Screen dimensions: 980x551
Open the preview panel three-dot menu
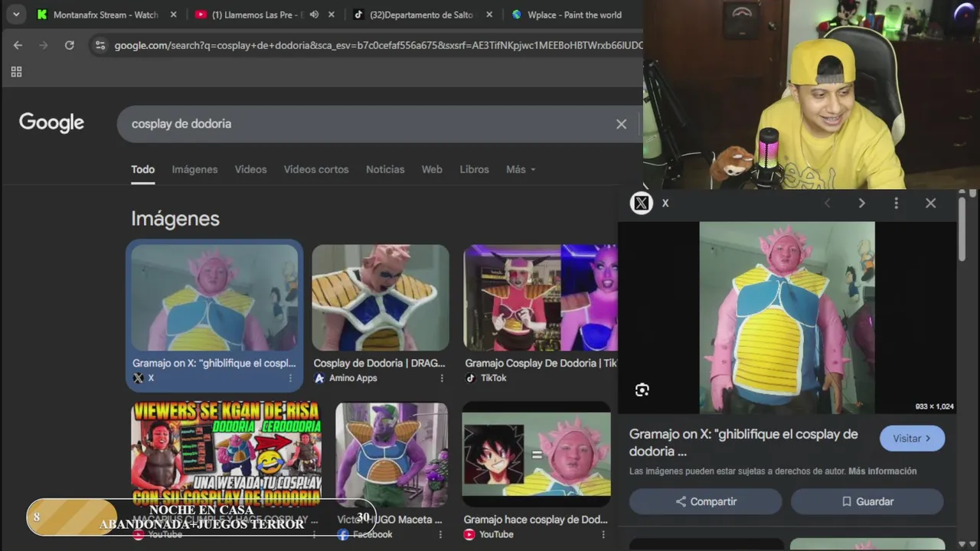click(896, 203)
